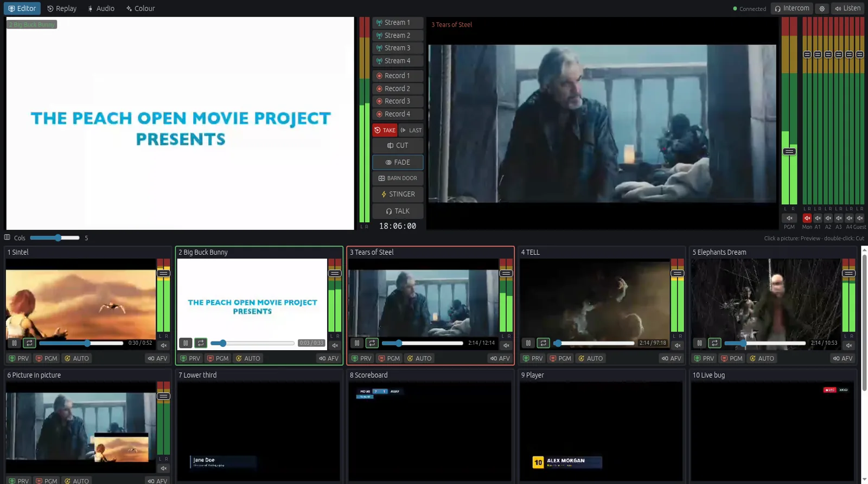Send TELL source to PGM

pyautogui.click(x=560, y=358)
